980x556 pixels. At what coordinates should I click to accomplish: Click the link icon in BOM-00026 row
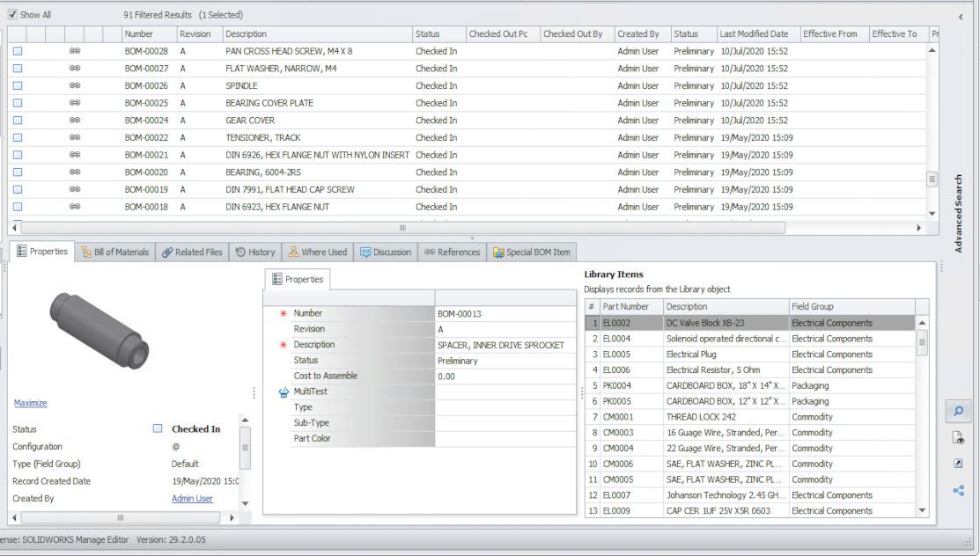[x=74, y=85]
